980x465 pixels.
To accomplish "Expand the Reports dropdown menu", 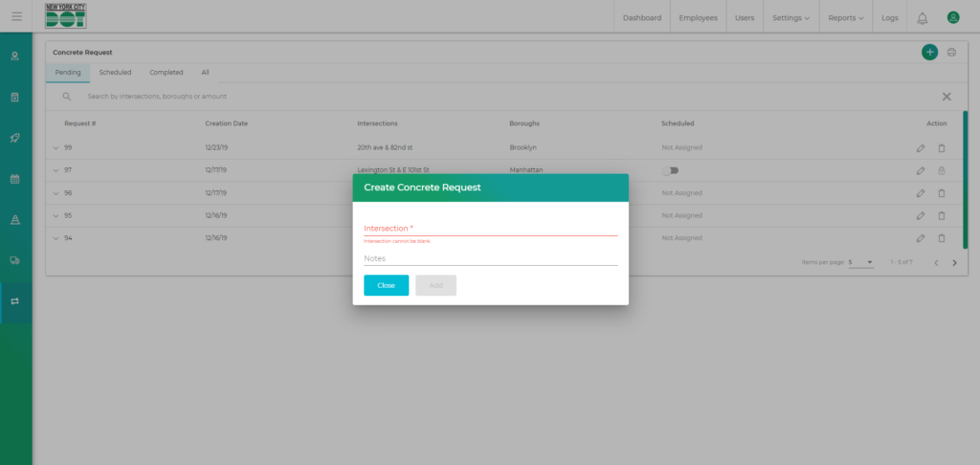I will 846,17.
